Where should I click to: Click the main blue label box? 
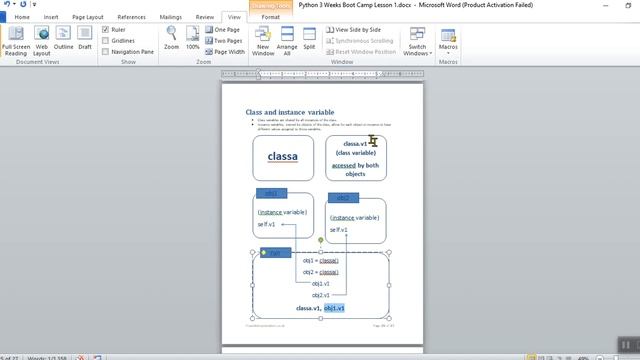tap(276, 253)
